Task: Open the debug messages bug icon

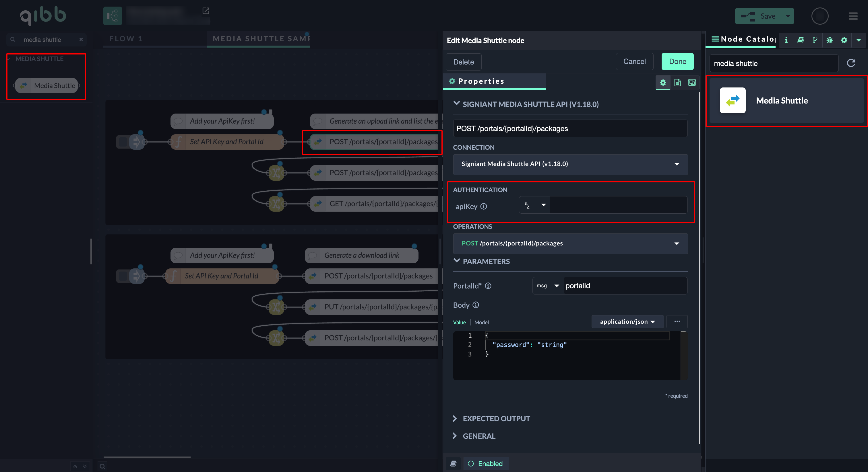Action: (829, 40)
